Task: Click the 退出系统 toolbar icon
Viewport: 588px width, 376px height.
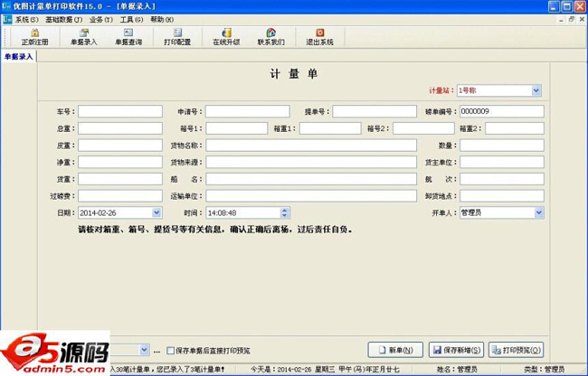Action: [319, 37]
